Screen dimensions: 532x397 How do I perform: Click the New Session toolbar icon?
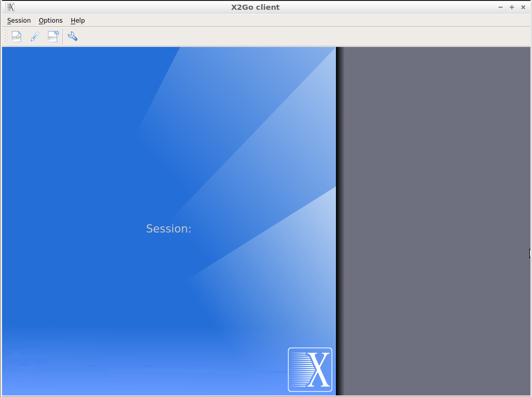point(17,37)
